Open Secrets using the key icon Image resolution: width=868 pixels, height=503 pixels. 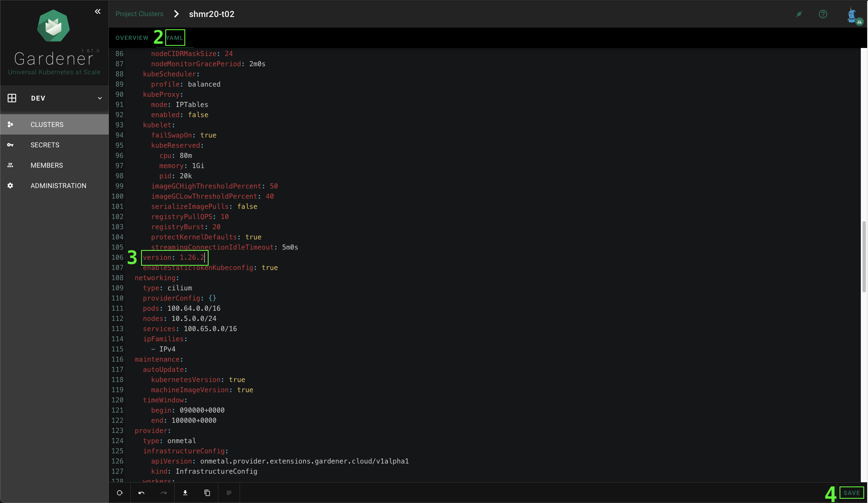pos(10,145)
